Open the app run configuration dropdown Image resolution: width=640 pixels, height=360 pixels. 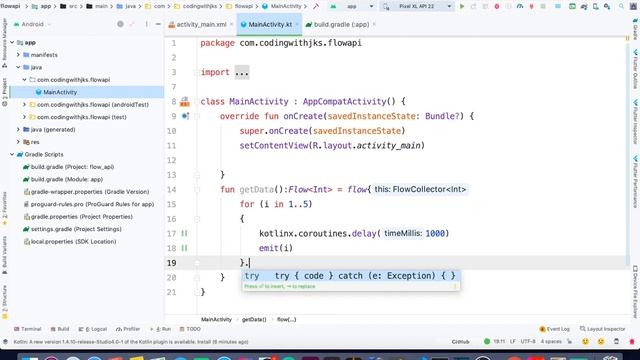click(352, 7)
